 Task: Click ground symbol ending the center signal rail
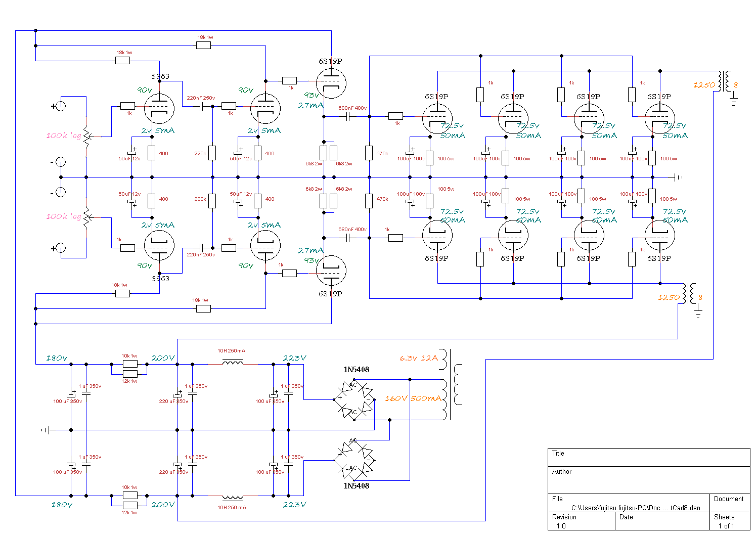pyautogui.click(x=679, y=177)
